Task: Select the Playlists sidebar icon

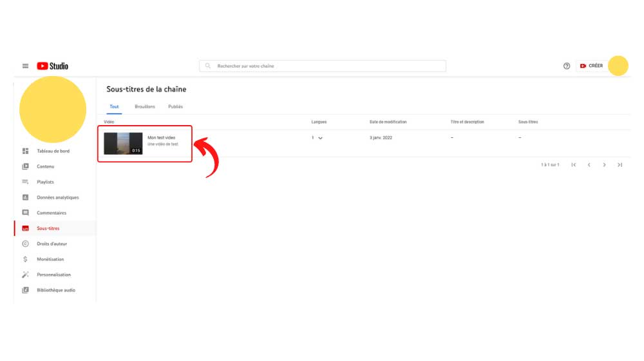Action: 26,182
